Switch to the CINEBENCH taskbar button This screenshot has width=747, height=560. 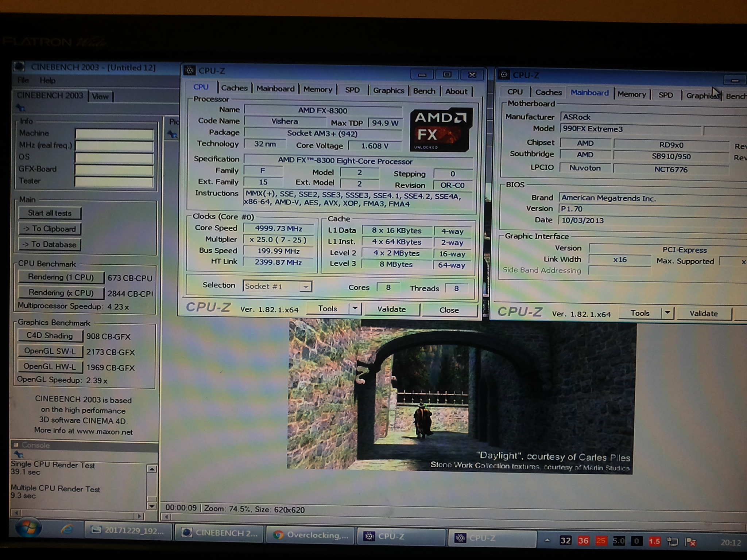tap(219, 533)
